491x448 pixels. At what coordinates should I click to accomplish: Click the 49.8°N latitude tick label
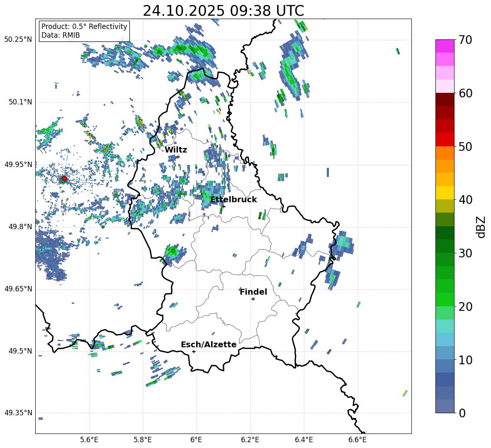pos(20,227)
